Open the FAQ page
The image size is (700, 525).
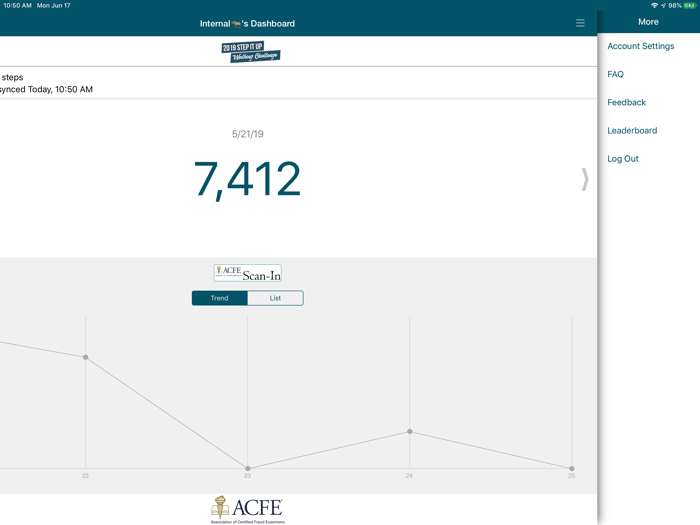click(x=615, y=74)
